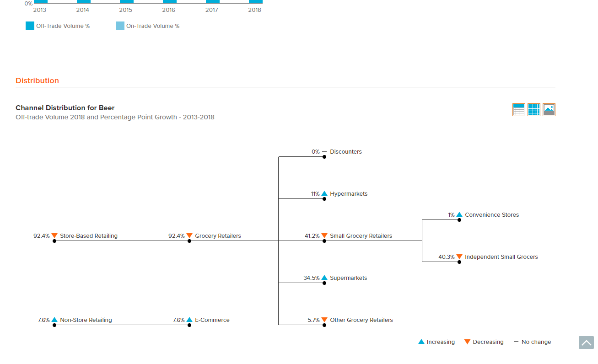This screenshot has height=364, width=598.
Task: Click the Off-trade Volume 2018 subtitle
Action: pos(115,117)
